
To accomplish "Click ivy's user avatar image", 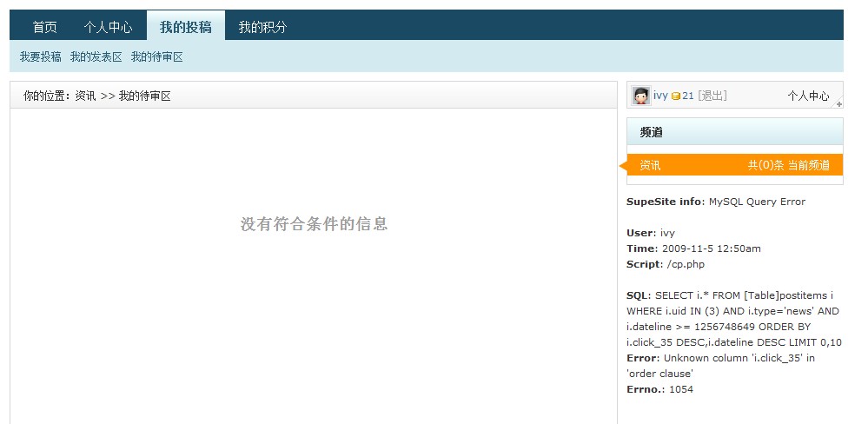I will click(x=641, y=96).
